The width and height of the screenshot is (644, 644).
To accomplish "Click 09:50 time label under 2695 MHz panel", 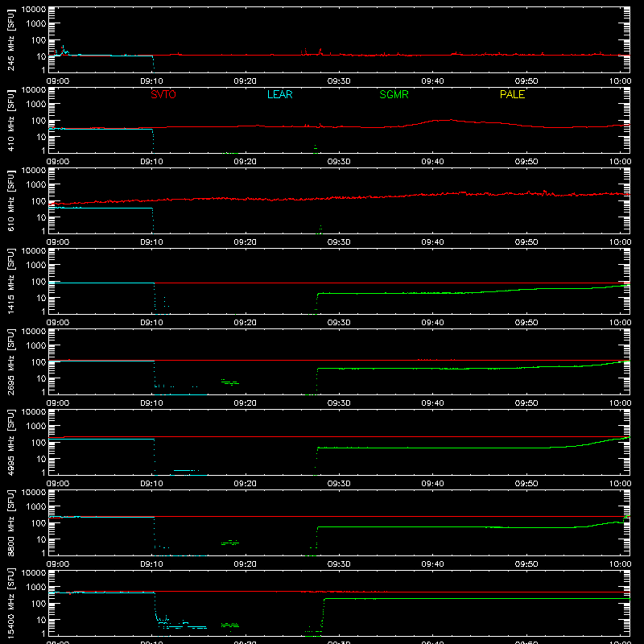I will pos(526,403).
